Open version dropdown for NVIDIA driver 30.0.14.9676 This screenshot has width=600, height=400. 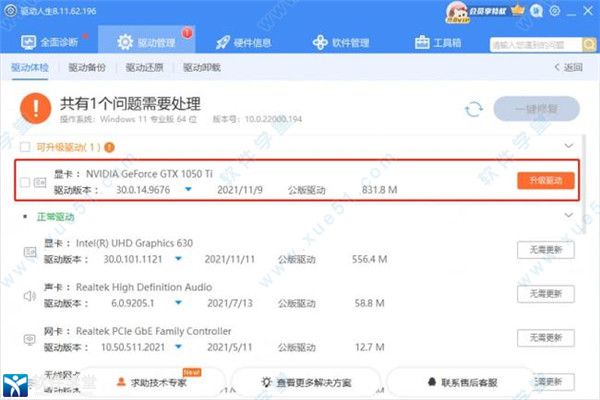[188, 189]
